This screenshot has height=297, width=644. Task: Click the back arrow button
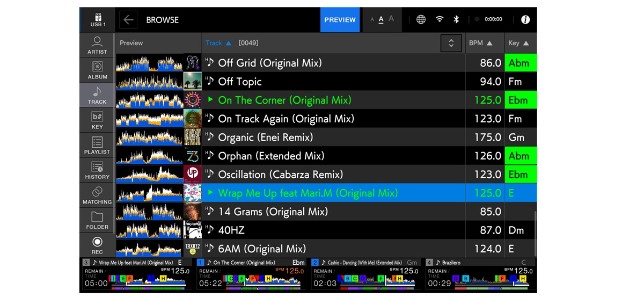128,20
